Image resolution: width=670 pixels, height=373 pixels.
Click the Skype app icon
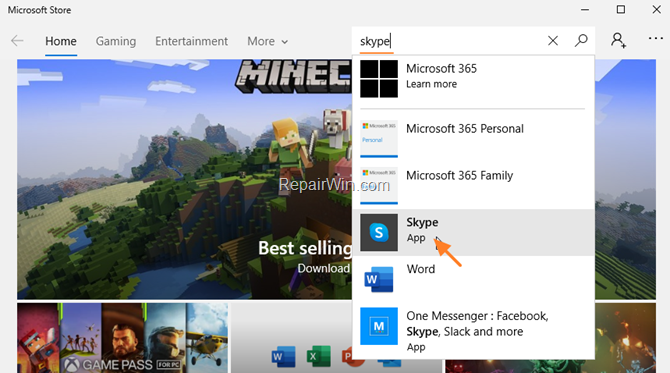click(x=379, y=232)
